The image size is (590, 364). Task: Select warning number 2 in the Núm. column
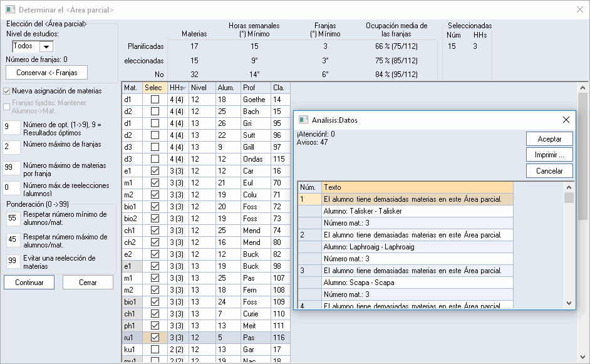click(x=309, y=235)
